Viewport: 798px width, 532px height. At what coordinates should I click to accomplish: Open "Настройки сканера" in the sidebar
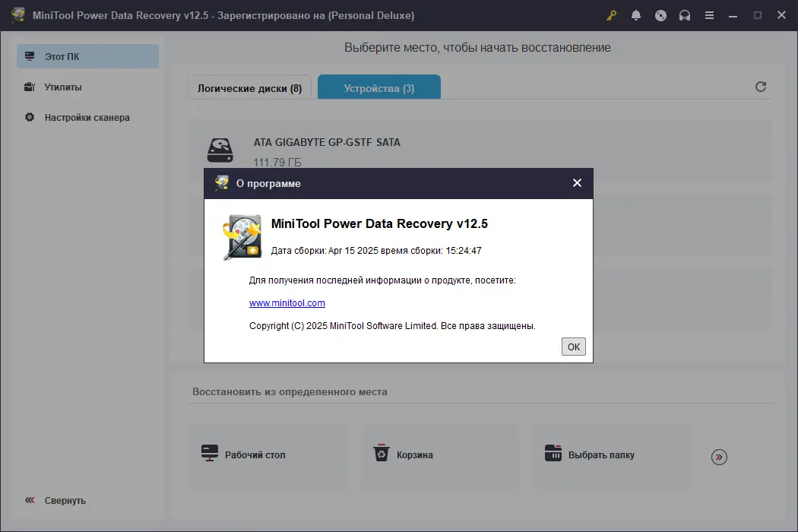[87, 118]
